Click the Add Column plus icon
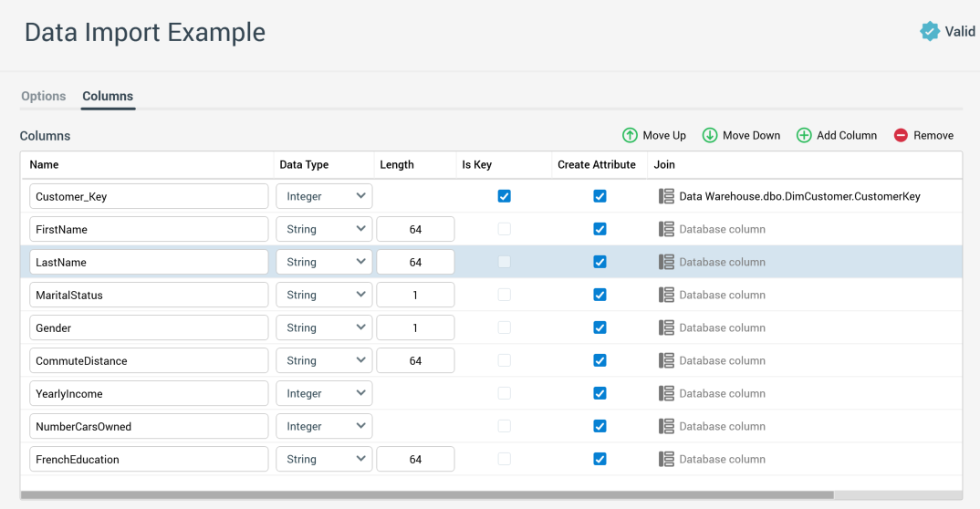Image resolution: width=980 pixels, height=509 pixels. point(804,135)
